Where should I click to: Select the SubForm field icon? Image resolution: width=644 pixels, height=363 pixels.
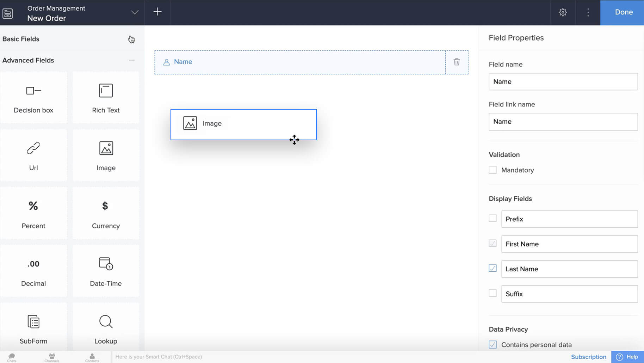(33, 322)
